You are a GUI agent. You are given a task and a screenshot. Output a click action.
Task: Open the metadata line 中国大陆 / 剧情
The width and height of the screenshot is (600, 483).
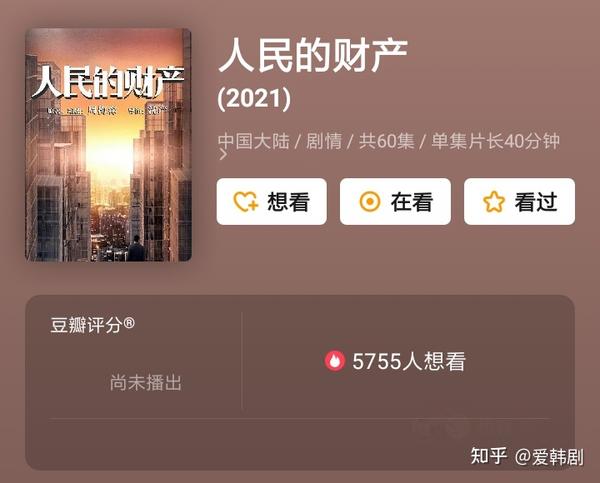pos(280,141)
